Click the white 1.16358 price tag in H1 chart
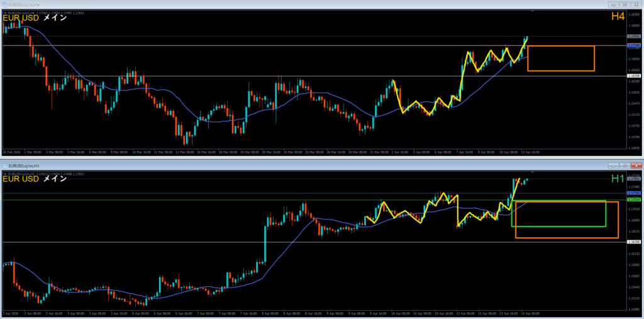This screenshot has height=319, width=644. point(634,242)
